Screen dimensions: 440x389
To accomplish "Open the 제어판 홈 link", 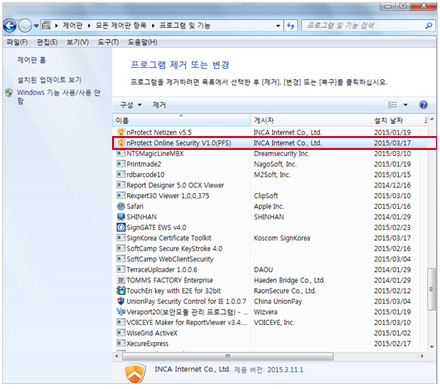I will [32, 60].
